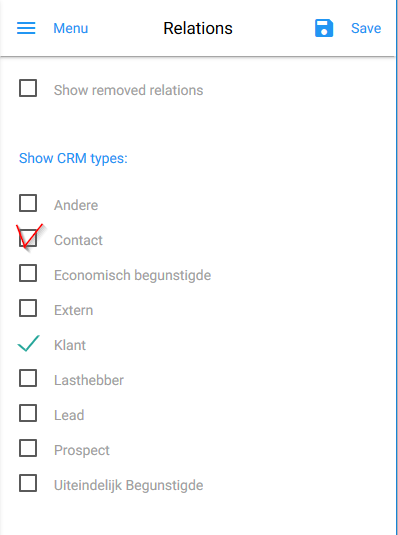Tick the Lead checkbox
The width and height of the screenshot is (398, 535).
point(28,413)
